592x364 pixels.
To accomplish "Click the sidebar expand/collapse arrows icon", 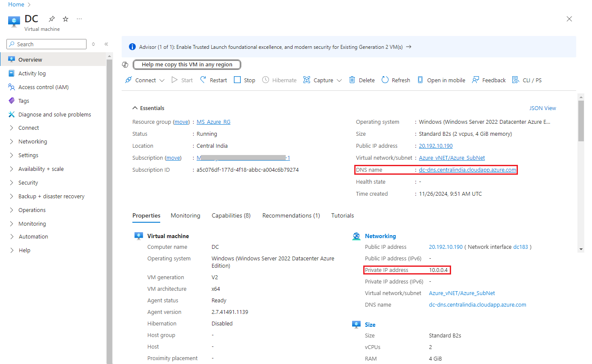I will click(x=93, y=44).
